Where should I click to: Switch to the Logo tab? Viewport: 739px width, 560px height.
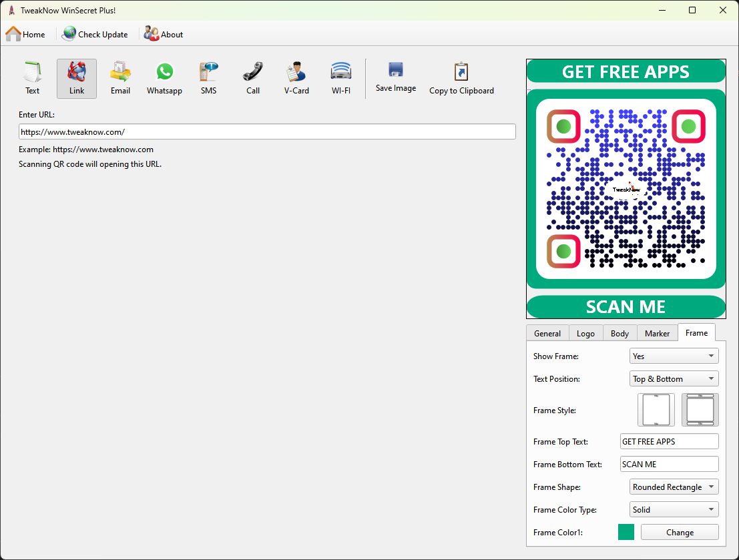pyautogui.click(x=586, y=333)
